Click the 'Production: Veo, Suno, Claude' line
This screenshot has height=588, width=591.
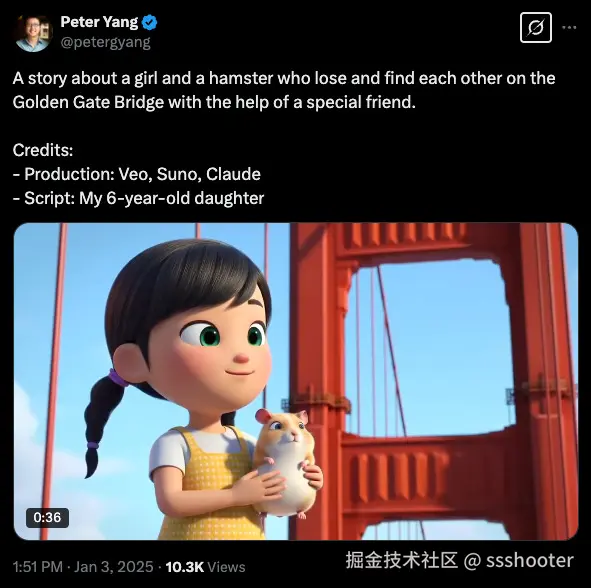136,174
